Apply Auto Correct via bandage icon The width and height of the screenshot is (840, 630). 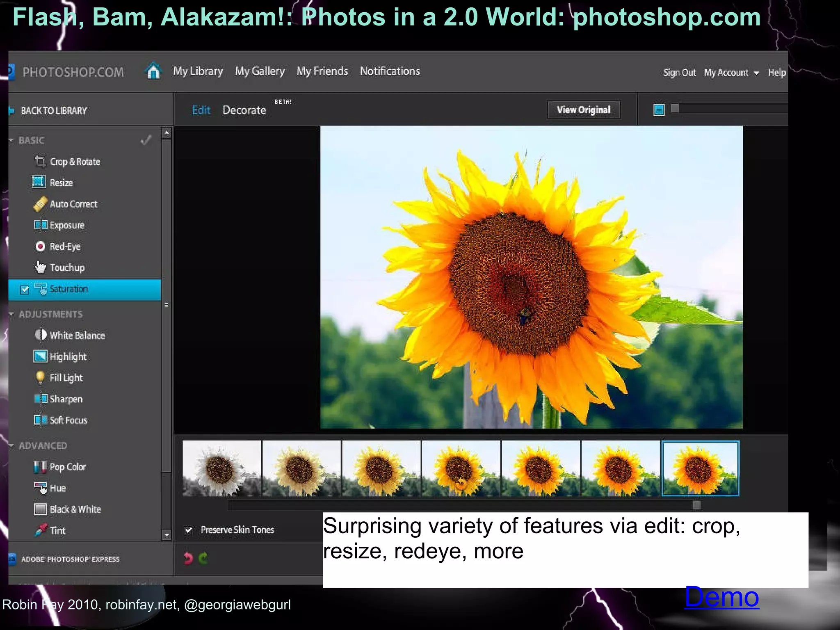point(40,204)
